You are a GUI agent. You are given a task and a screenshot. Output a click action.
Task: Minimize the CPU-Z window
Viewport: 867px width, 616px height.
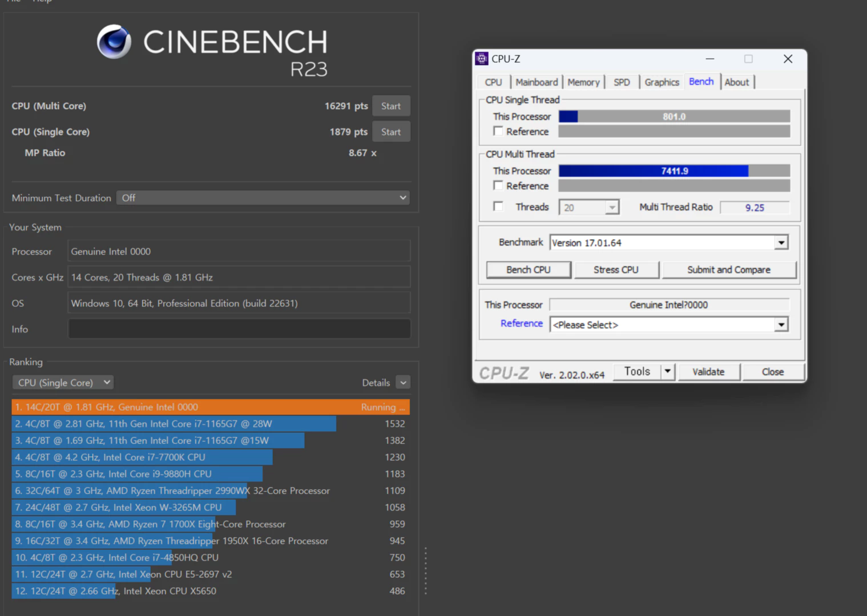point(710,59)
